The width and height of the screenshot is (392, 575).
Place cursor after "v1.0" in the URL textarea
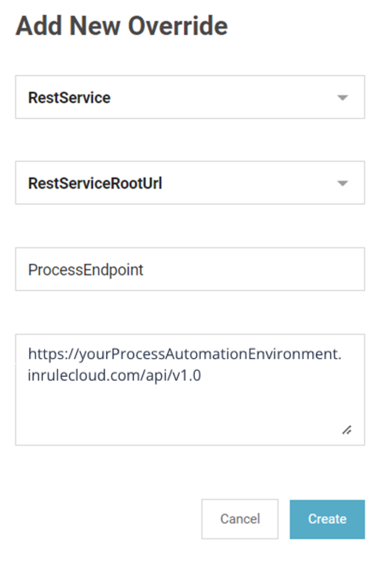[x=202, y=376]
